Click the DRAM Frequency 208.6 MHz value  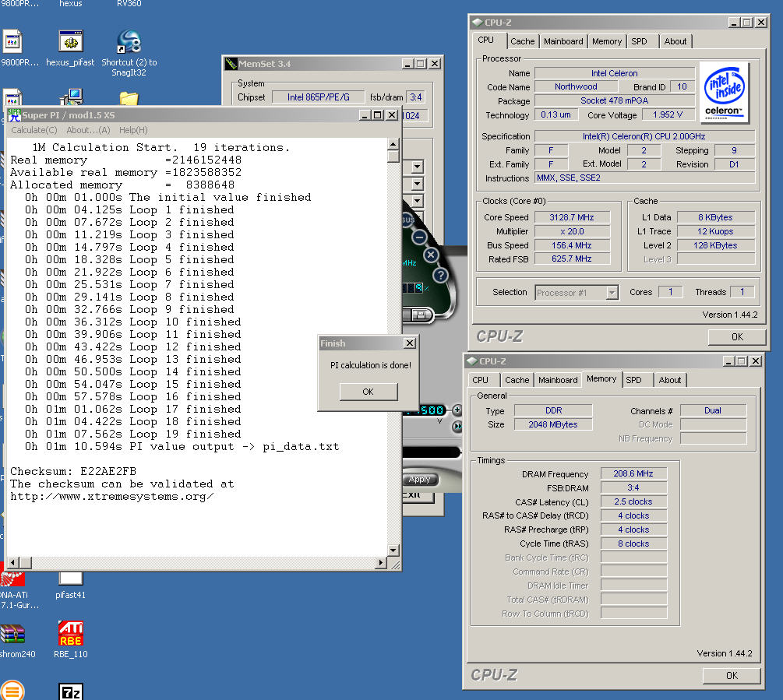[x=633, y=473]
